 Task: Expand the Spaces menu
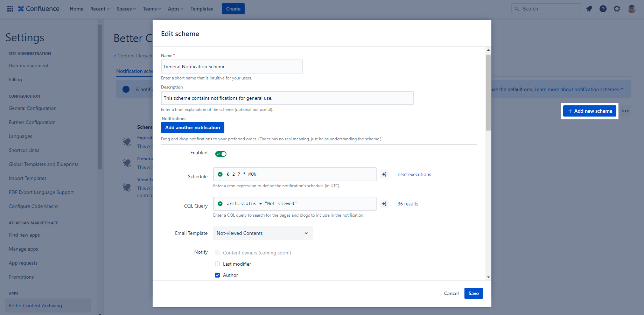point(126,9)
